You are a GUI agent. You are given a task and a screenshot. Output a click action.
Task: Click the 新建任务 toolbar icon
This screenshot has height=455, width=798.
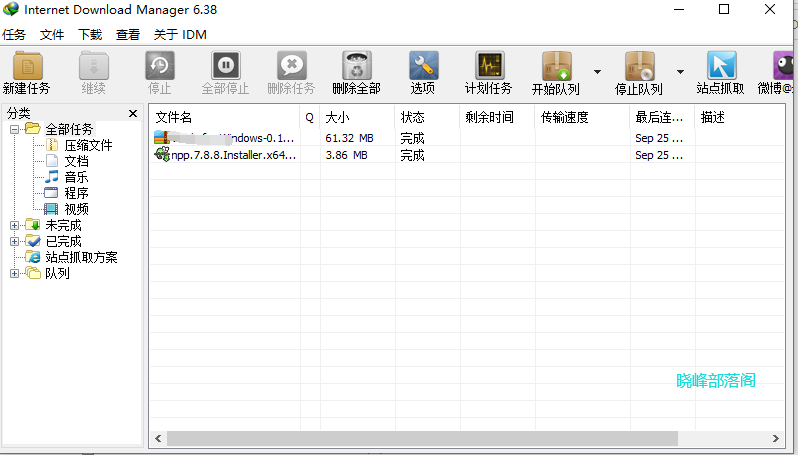27,66
